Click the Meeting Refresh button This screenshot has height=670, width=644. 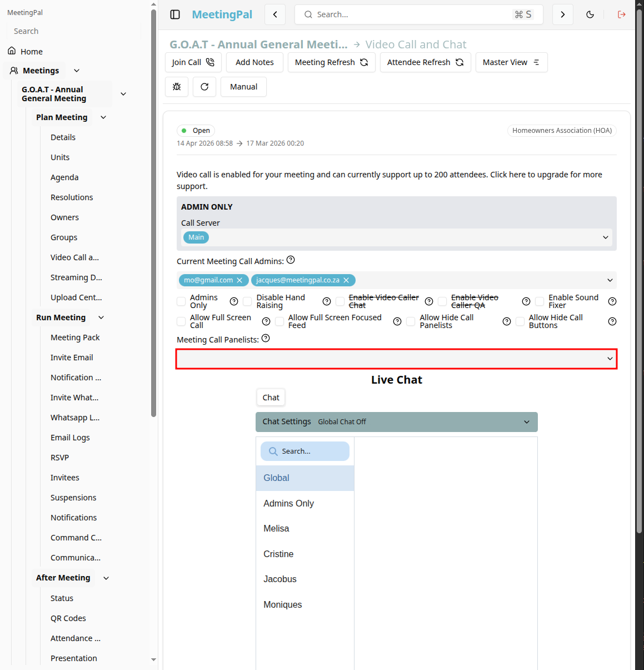(332, 62)
